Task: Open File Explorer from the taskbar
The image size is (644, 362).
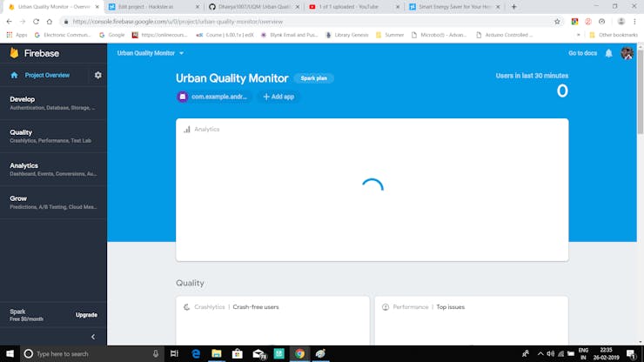Action: click(217, 353)
